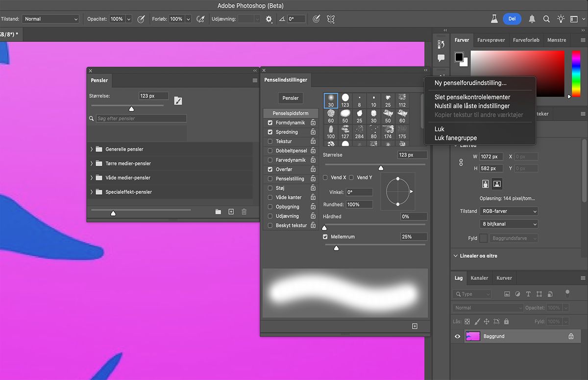The height and width of the screenshot is (380, 588).
Task: Lock transparent pixels icon
Action: coord(467,322)
